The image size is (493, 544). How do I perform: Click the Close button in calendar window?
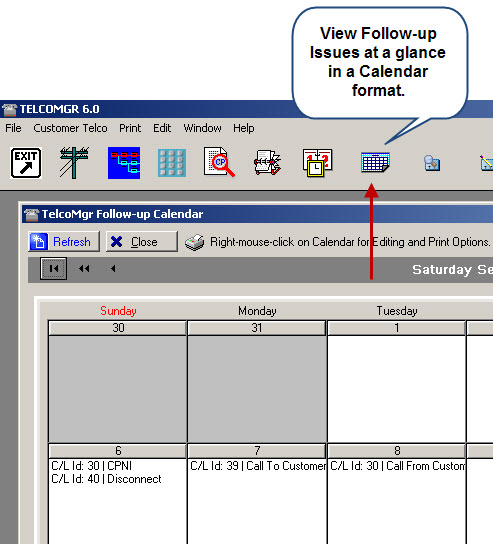[x=142, y=242]
